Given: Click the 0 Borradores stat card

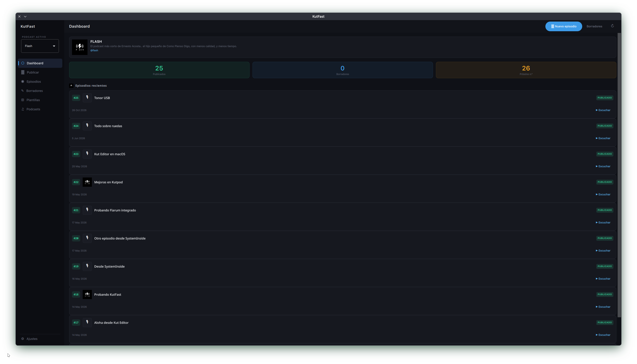Looking at the screenshot, I should pyautogui.click(x=342, y=70).
